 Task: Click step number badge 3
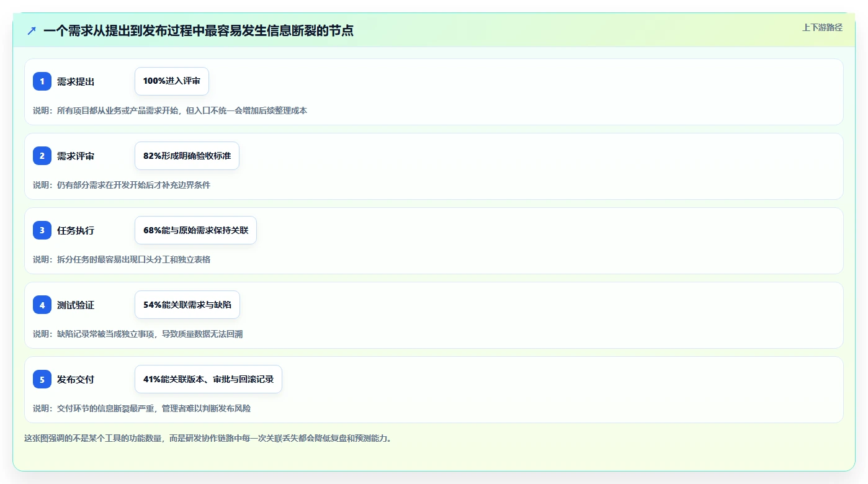pos(42,230)
